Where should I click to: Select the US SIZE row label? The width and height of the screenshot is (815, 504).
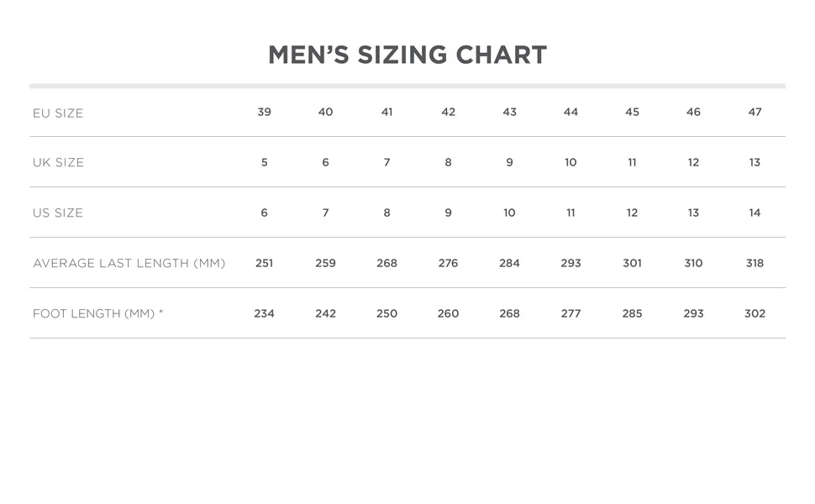click(58, 213)
